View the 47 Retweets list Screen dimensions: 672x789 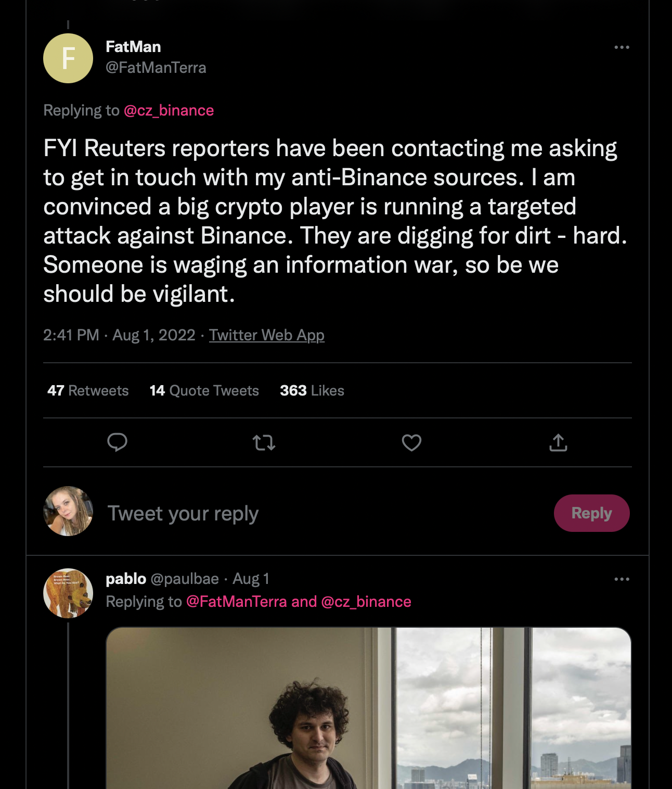[88, 391]
